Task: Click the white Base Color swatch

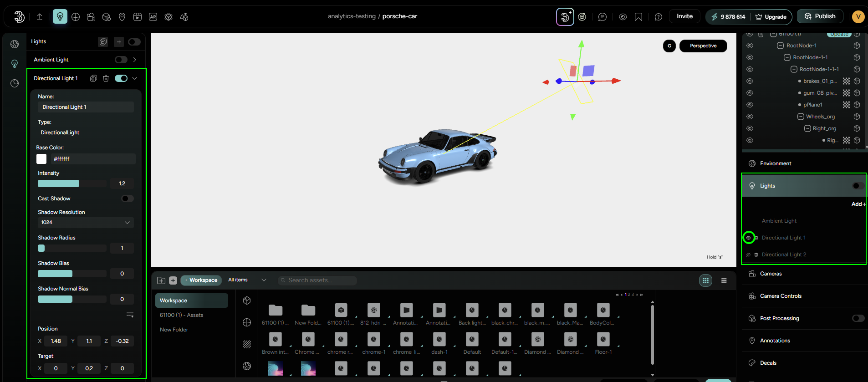Action: tap(41, 159)
